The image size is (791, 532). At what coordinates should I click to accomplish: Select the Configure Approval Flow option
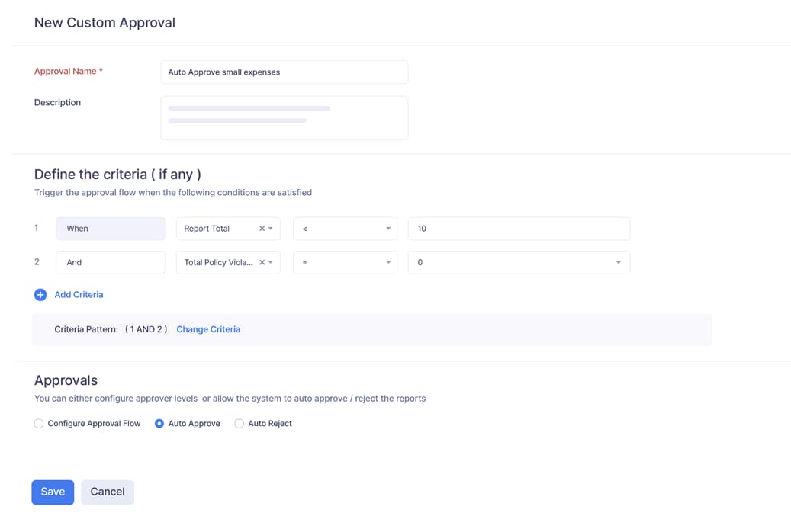(x=38, y=423)
